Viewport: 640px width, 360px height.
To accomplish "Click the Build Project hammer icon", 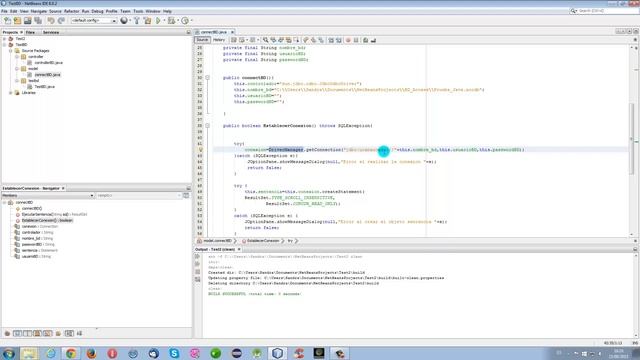I will (x=137, y=20).
